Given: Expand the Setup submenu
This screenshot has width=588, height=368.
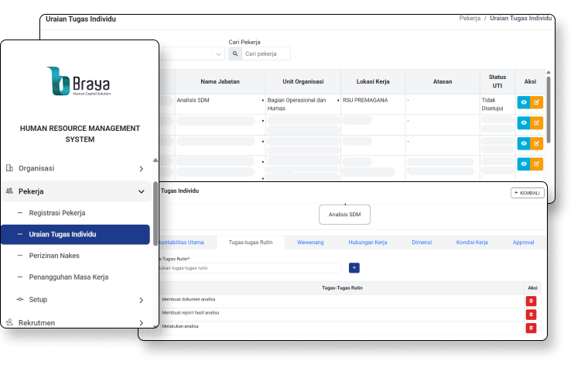Looking at the screenshot, I should (140, 300).
